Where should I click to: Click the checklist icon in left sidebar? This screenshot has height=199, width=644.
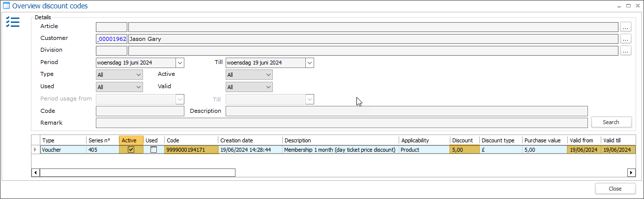pyautogui.click(x=13, y=22)
